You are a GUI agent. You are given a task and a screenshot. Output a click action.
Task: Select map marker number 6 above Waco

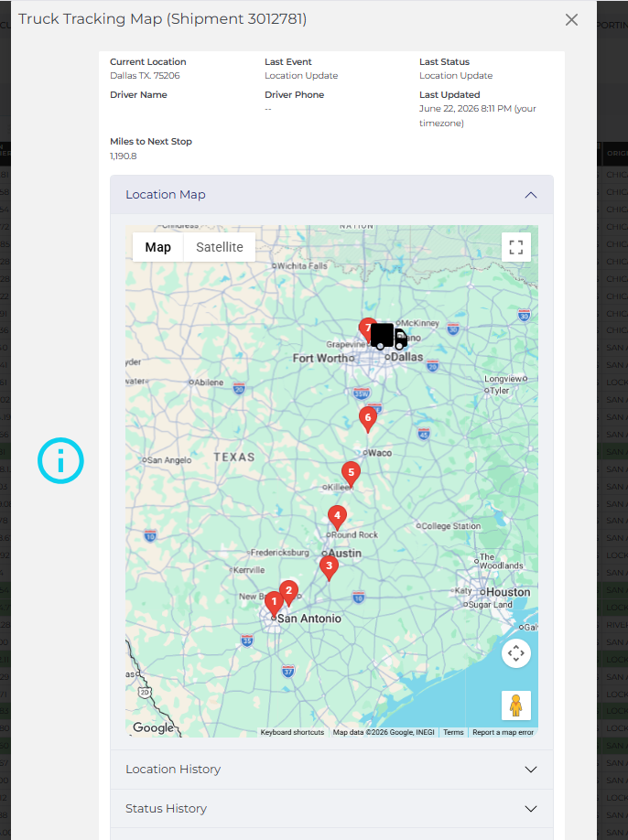pos(368,420)
